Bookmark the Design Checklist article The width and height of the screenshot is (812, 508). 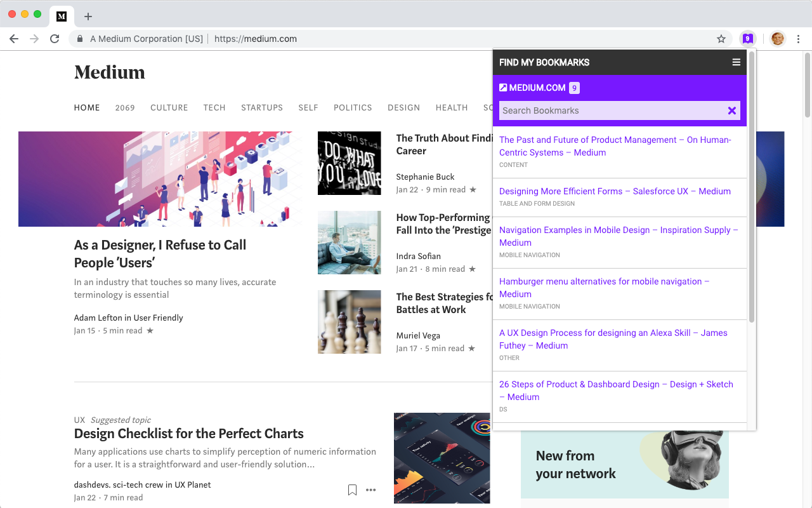point(352,489)
